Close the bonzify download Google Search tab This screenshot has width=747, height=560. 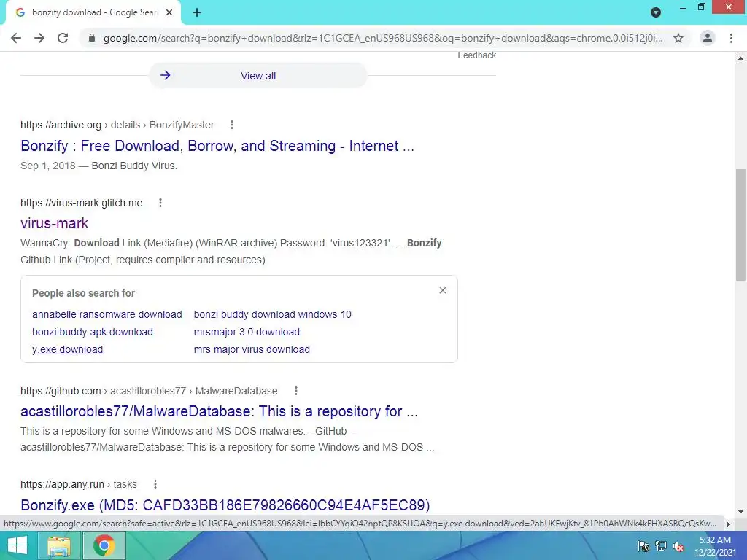[x=169, y=12]
